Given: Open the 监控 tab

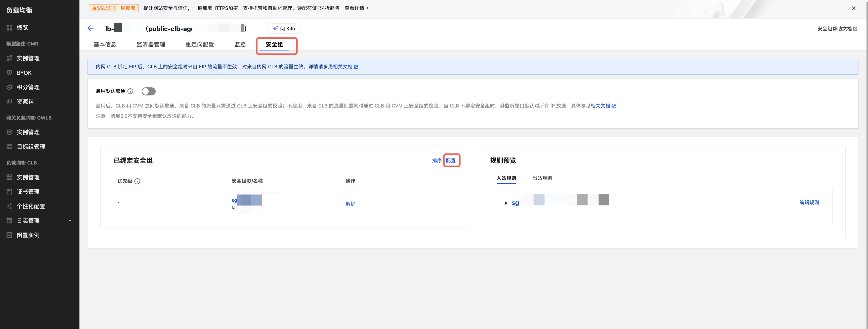Looking at the screenshot, I should point(240,44).
